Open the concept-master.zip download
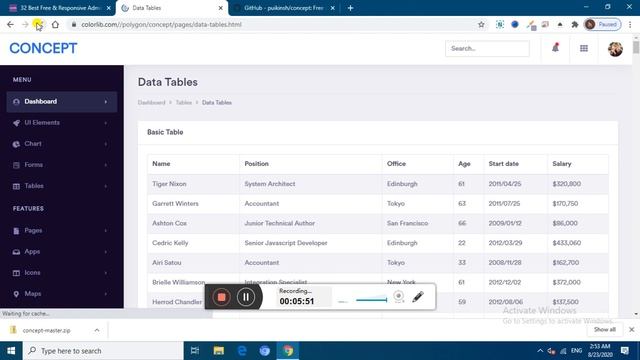 coord(47,330)
